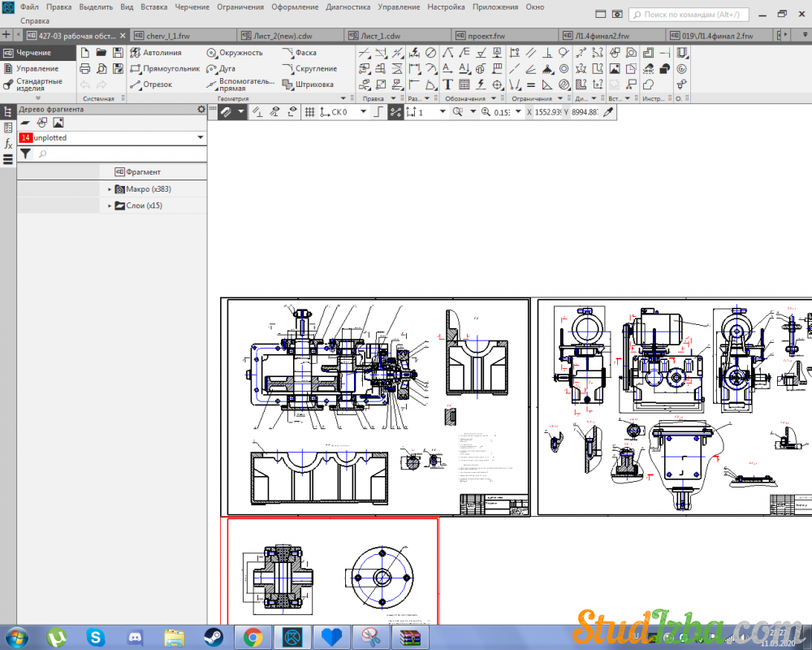Toggle the grid display button
812x650 pixels.
click(x=309, y=112)
